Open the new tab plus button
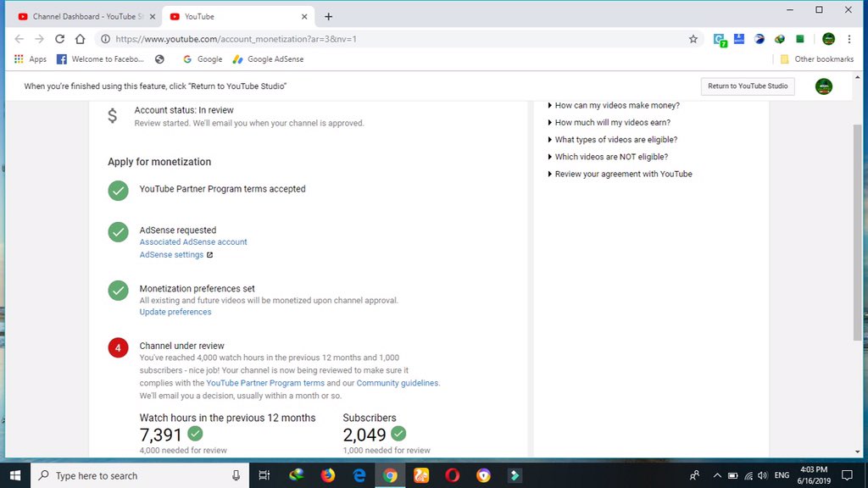Viewport: 868px width, 488px height. coord(328,17)
